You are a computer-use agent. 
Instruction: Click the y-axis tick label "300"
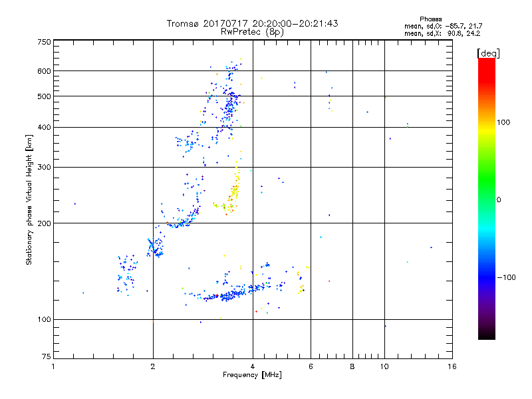[x=44, y=167]
